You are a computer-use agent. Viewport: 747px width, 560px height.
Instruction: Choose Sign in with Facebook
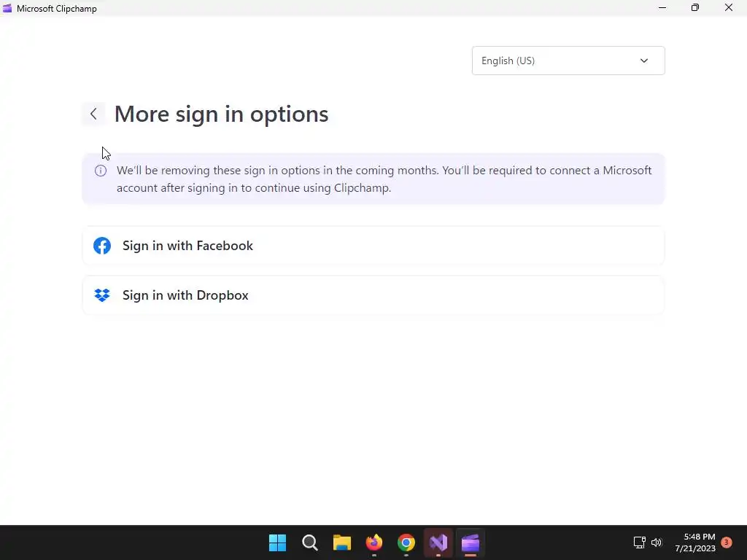[x=373, y=246]
